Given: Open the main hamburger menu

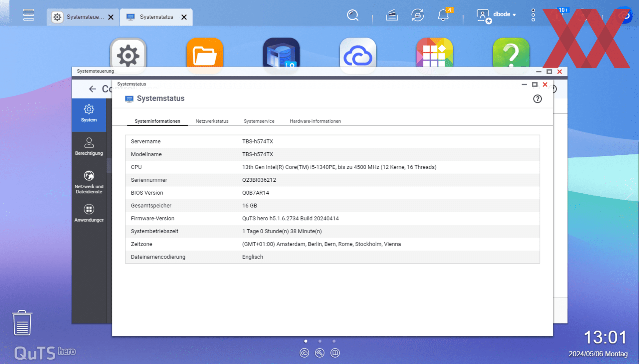Looking at the screenshot, I should point(29,15).
